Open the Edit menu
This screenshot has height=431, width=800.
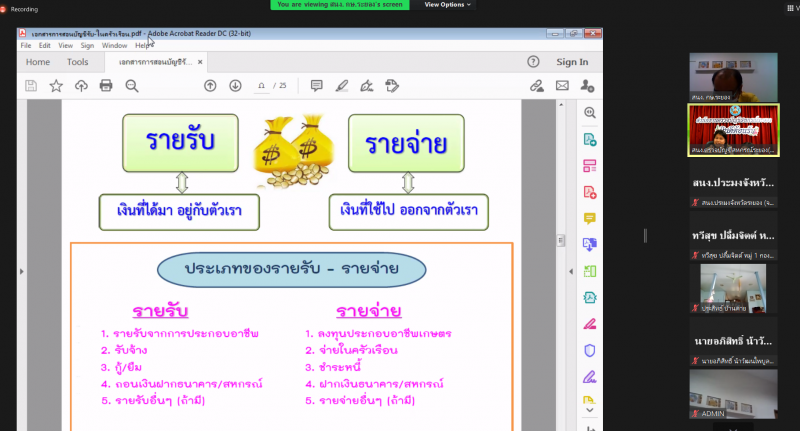click(x=44, y=45)
